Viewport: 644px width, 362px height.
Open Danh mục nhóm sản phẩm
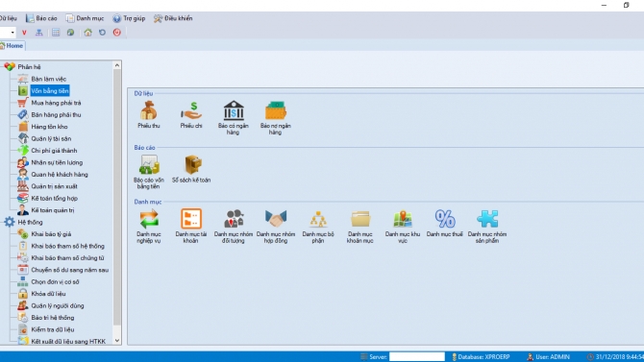pyautogui.click(x=487, y=227)
